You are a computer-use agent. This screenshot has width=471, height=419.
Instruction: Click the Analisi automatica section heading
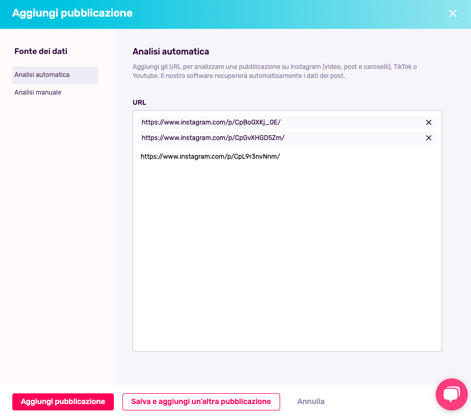pos(171,52)
